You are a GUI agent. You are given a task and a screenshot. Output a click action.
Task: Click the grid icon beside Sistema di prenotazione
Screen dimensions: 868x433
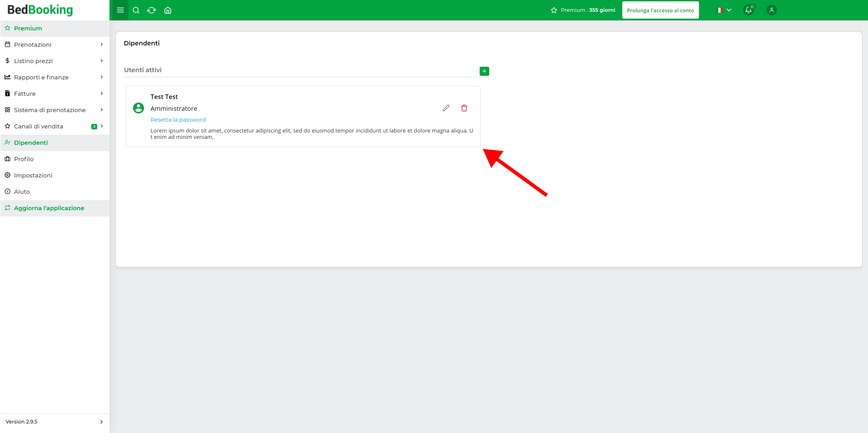click(7, 110)
